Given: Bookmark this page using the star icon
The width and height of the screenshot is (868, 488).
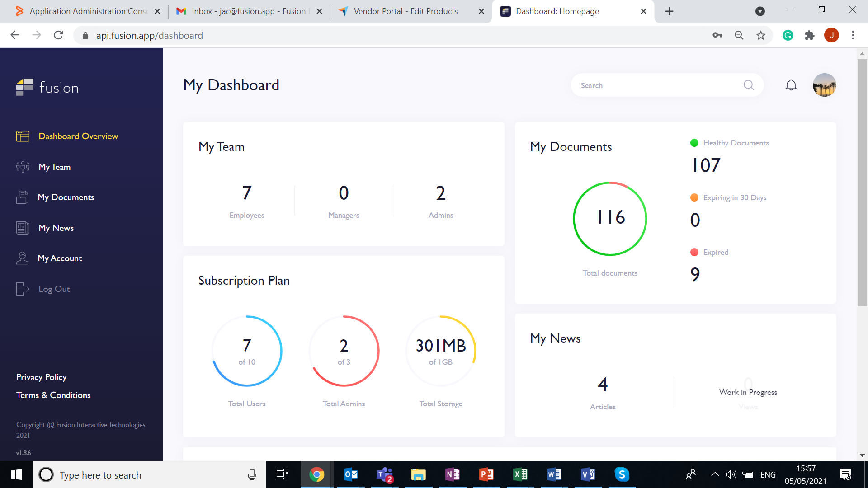Looking at the screenshot, I should click(x=761, y=35).
